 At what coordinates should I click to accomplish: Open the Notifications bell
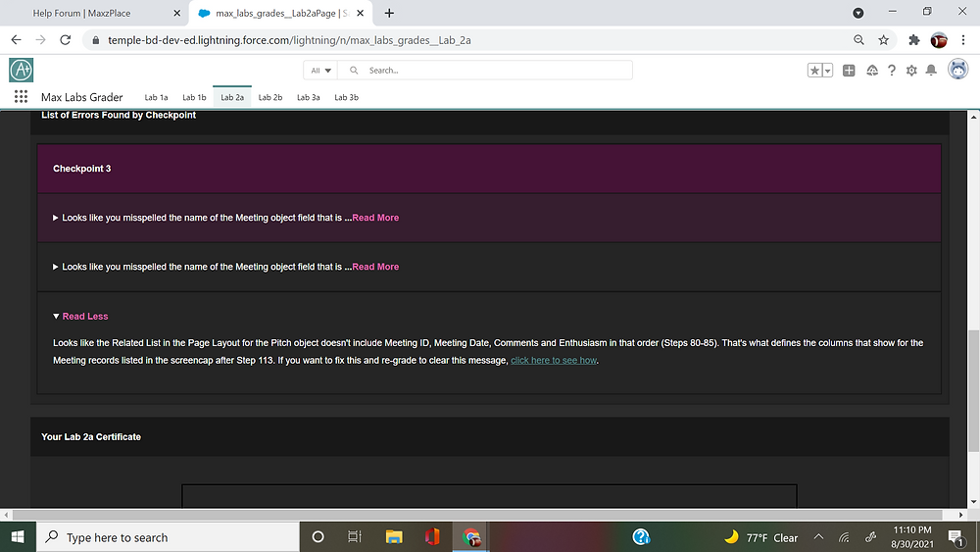[931, 70]
